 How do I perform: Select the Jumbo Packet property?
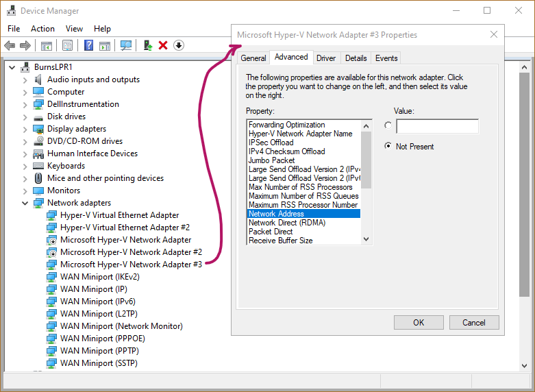click(271, 160)
